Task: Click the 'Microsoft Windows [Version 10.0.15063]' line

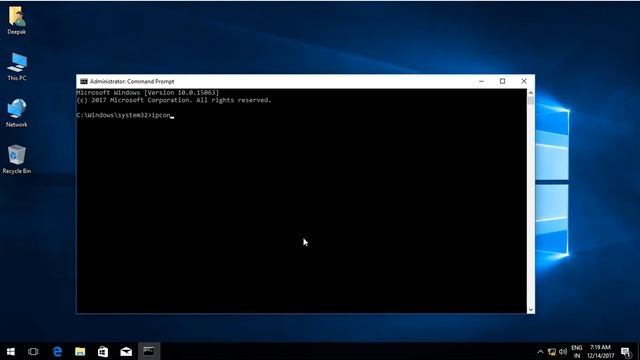Action: click(x=148, y=93)
